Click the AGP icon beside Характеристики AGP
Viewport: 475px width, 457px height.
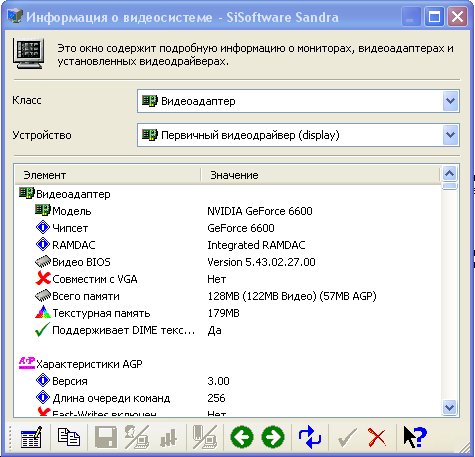point(27,363)
